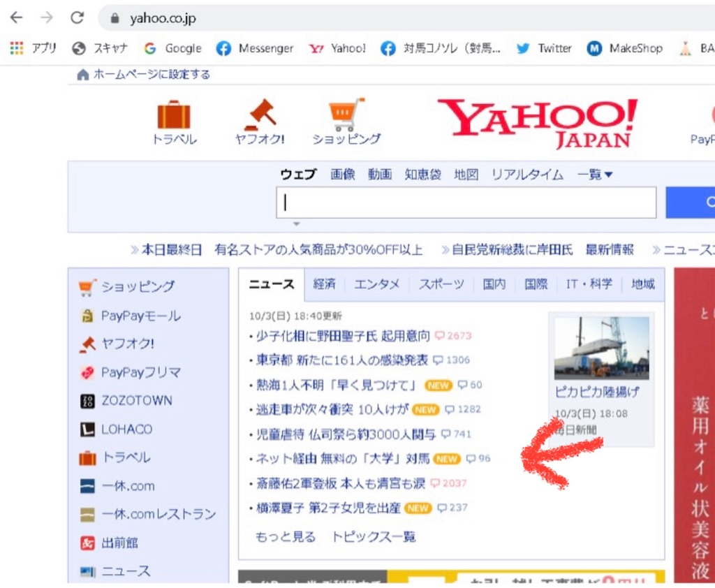Viewport: 715px width, 588px height.
Task: Open headline 横澤夏子 第2子女児を出産
Action: (x=328, y=508)
